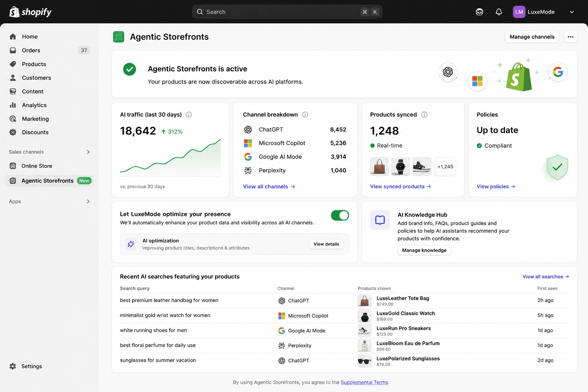Open the more actions ellipsis menu
Viewport: 588px width, 392px height.
tap(570, 37)
